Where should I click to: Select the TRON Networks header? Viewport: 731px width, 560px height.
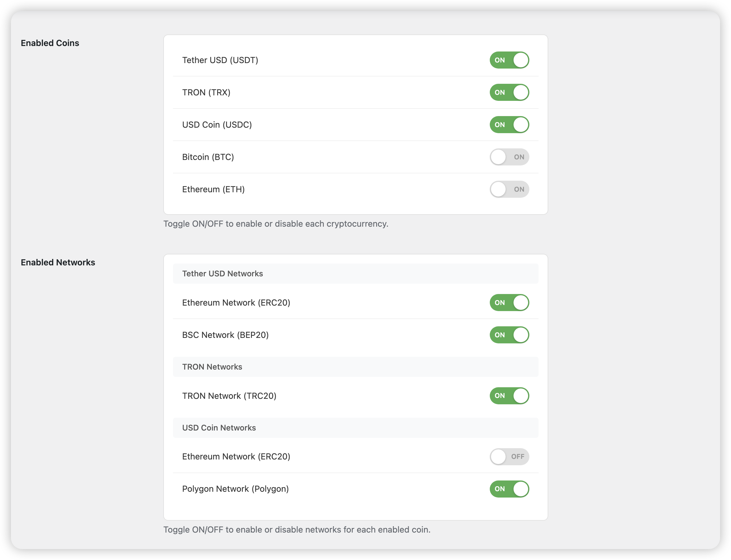coord(212,367)
